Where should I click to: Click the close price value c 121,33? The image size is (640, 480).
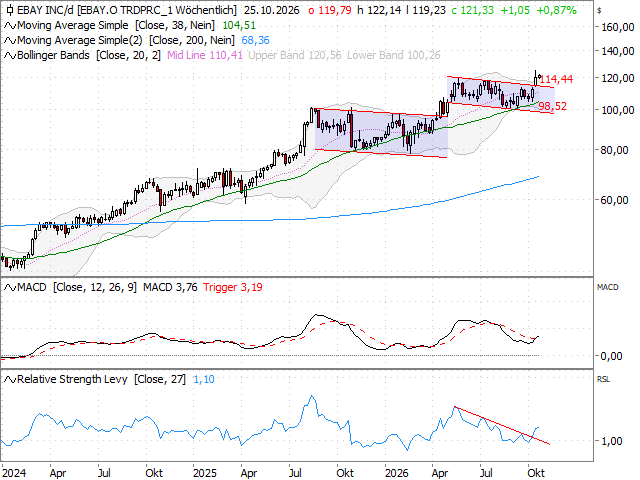point(472,10)
